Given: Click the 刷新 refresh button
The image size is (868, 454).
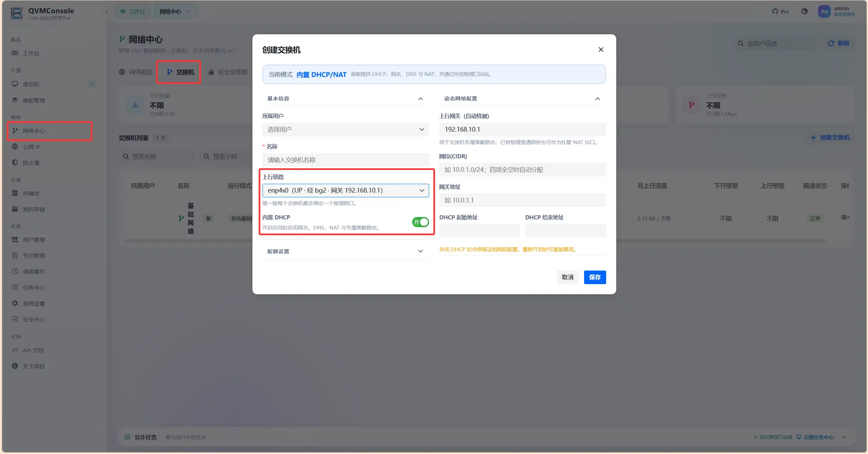Looking at the screenshot, I should pos(838,43).
